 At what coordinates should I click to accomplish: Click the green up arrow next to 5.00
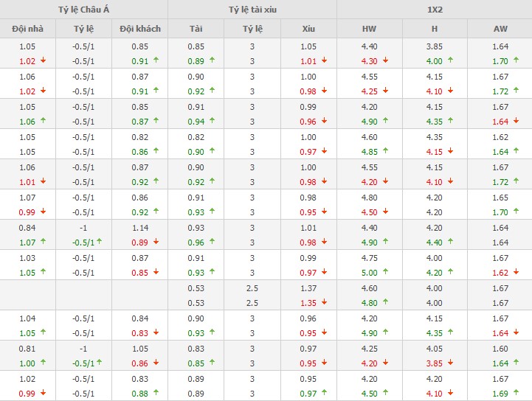click(386, 273)
